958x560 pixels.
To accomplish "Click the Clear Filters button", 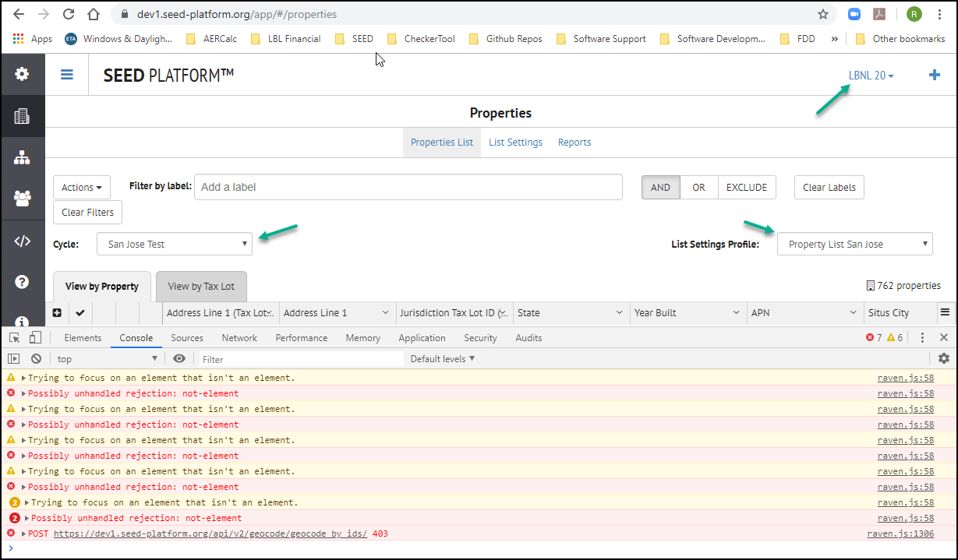I will pyautogui.click(x=87, y=212).
